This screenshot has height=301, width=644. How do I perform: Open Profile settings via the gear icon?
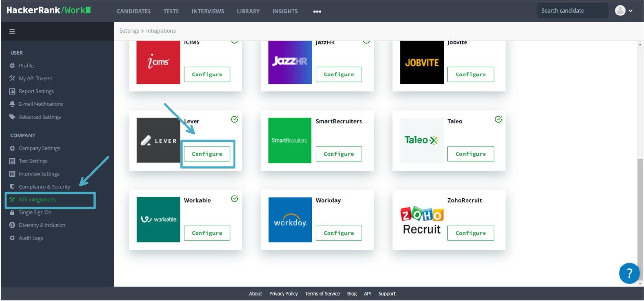click(x=12, y=65)
